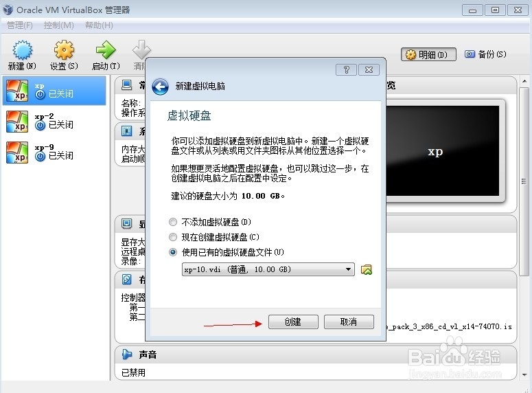The image size is (532, 393).
Task: Select the xp-9 virtual machine in the list
Action: (x=54, y=153)
